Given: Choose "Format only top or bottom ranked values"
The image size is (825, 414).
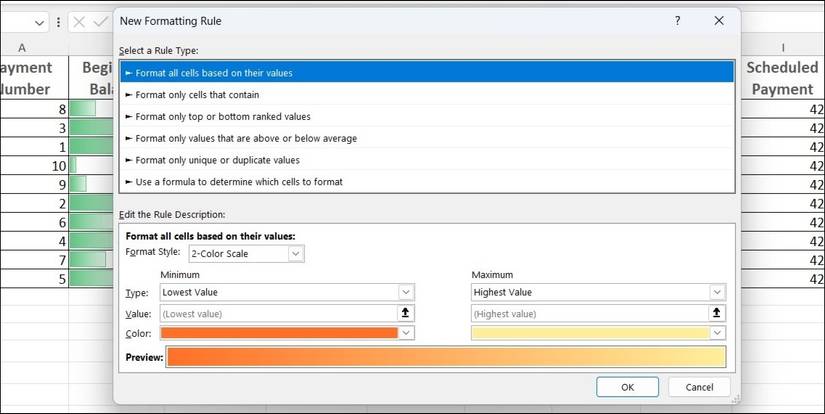Looking at the screenshot, I should click(223, 116).
